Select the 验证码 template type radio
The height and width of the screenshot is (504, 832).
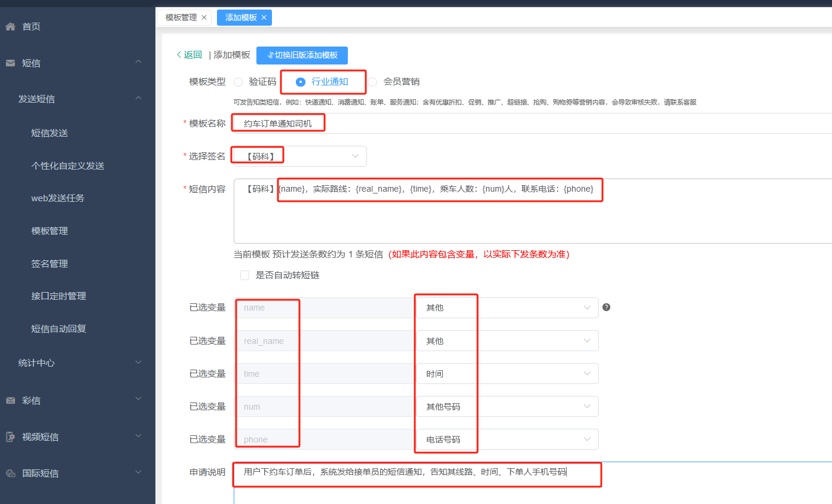(238, 82)
